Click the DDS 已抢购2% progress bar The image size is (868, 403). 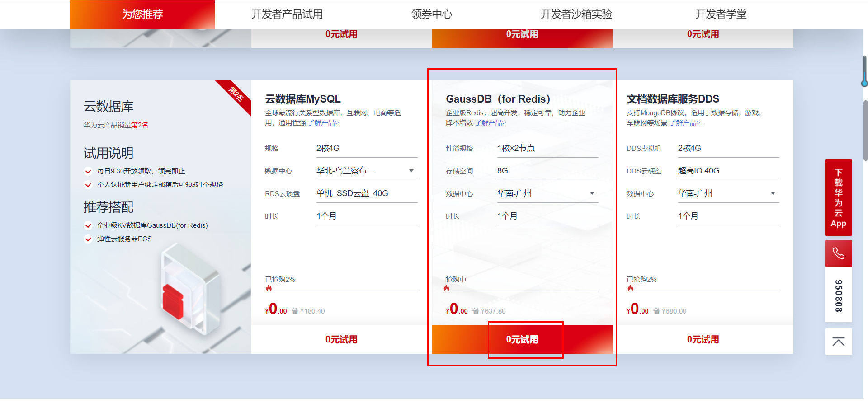click(703, 291)
